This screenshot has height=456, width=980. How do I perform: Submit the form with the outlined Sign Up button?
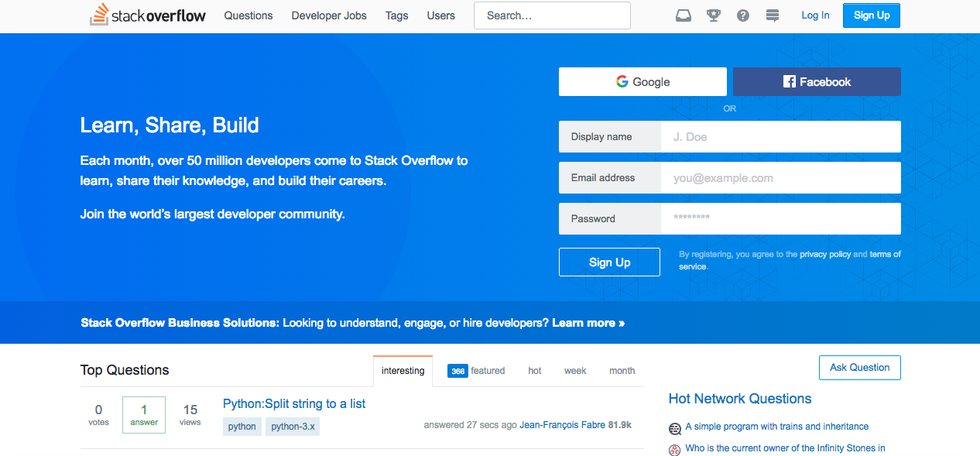pyautogui.click(x=609, y=262)
